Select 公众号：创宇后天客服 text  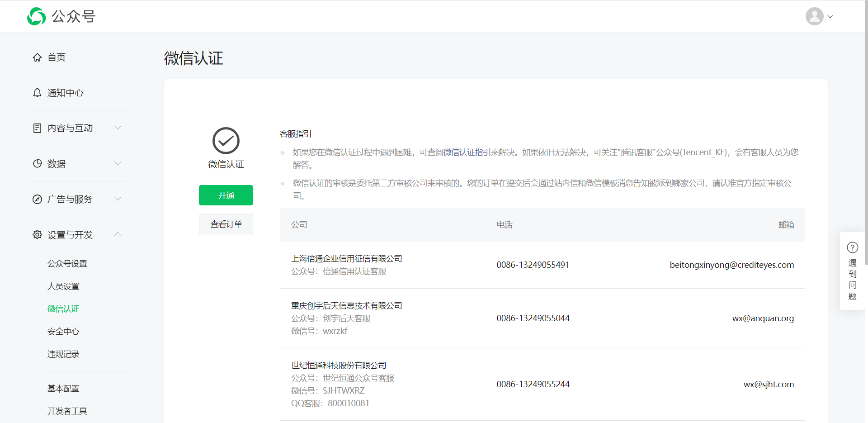coord(331,318)
